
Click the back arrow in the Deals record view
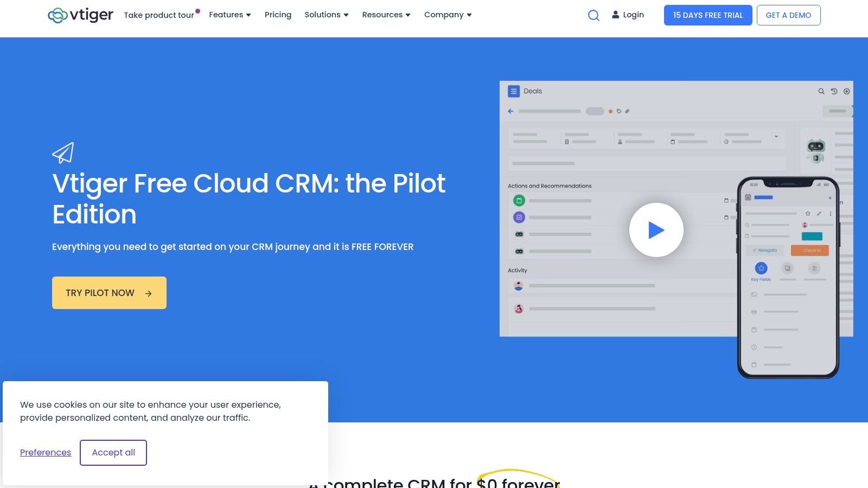tap(510, 111)
